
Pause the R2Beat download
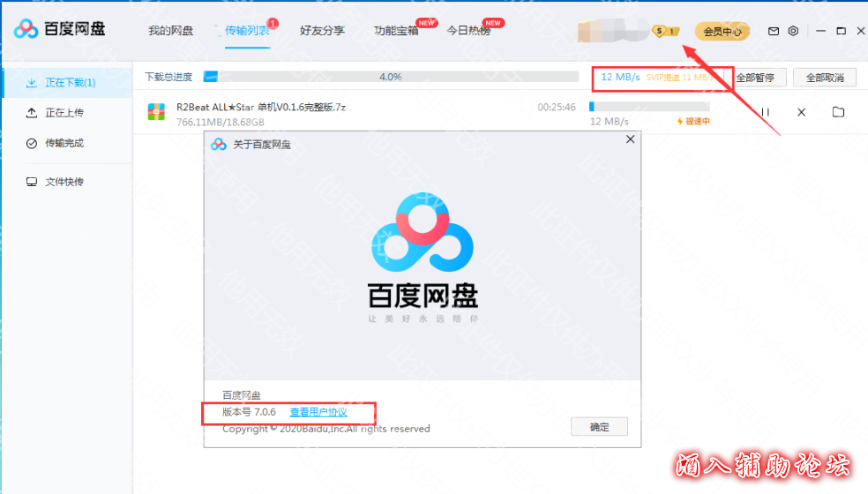[x=766, y=112]
